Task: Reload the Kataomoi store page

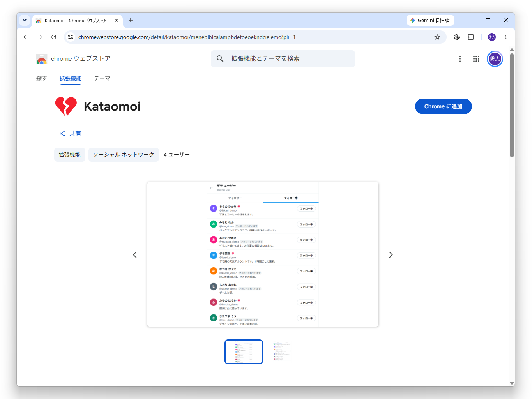Action: click(x=54, y=37)
